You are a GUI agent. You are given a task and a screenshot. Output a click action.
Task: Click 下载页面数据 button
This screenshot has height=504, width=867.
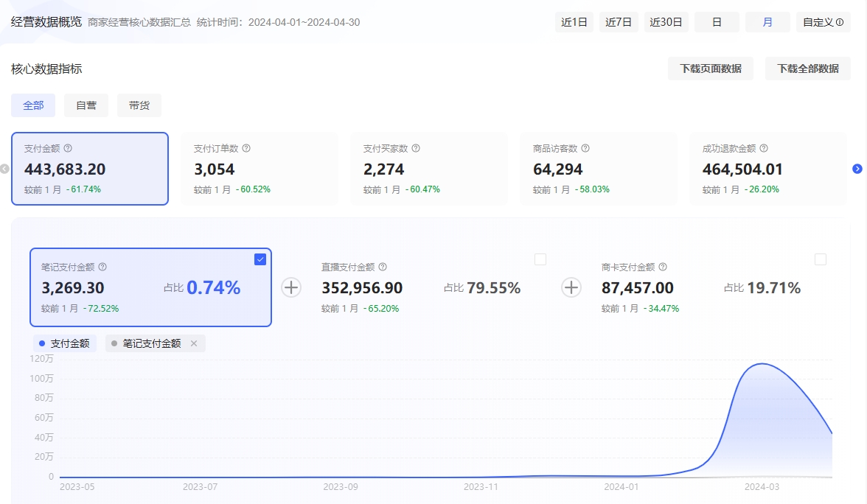pyautogui.click(x=711, y=69)
